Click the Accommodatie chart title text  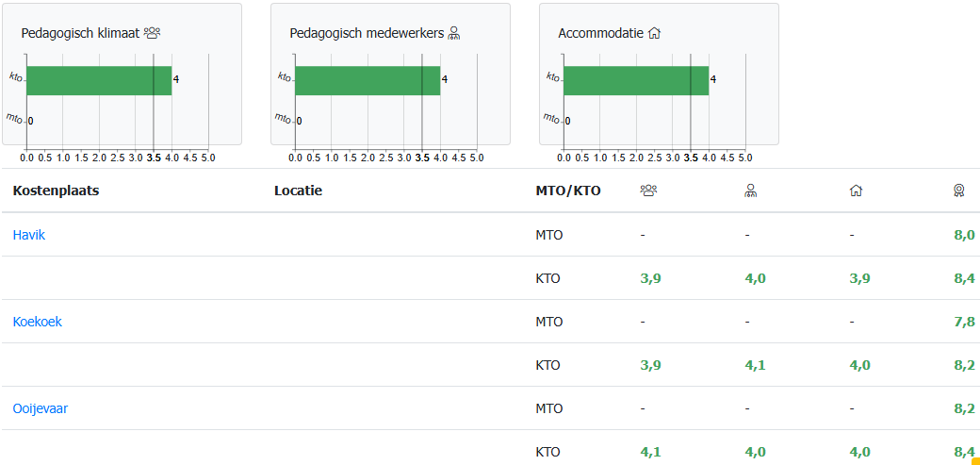(x=601, y=33)
